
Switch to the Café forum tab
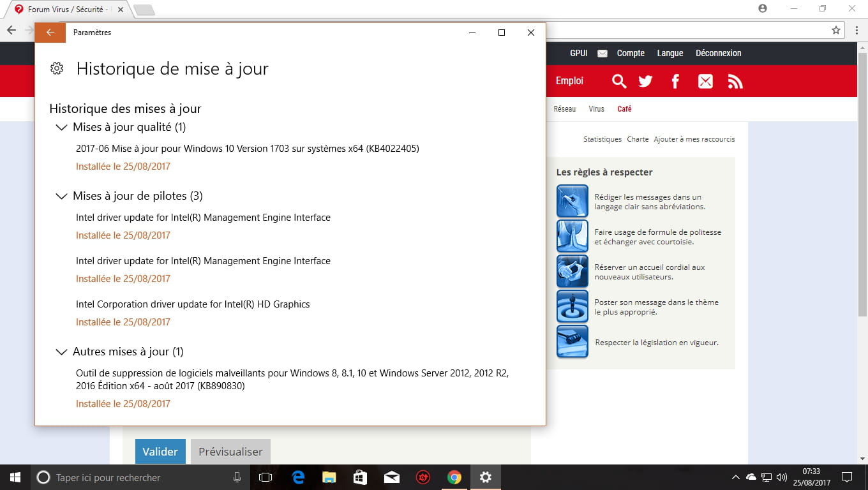624,109
